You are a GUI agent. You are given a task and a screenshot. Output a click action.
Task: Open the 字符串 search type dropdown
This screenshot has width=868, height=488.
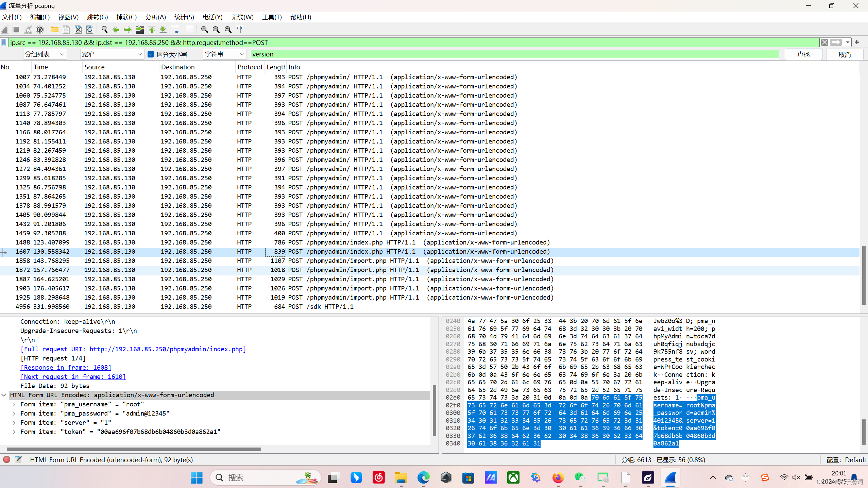coord(224,54)
